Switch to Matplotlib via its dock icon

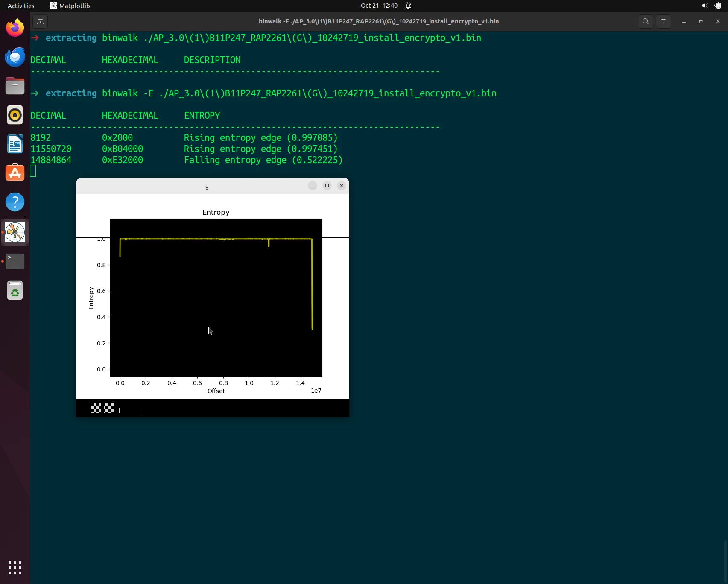[x=15, y=233]
